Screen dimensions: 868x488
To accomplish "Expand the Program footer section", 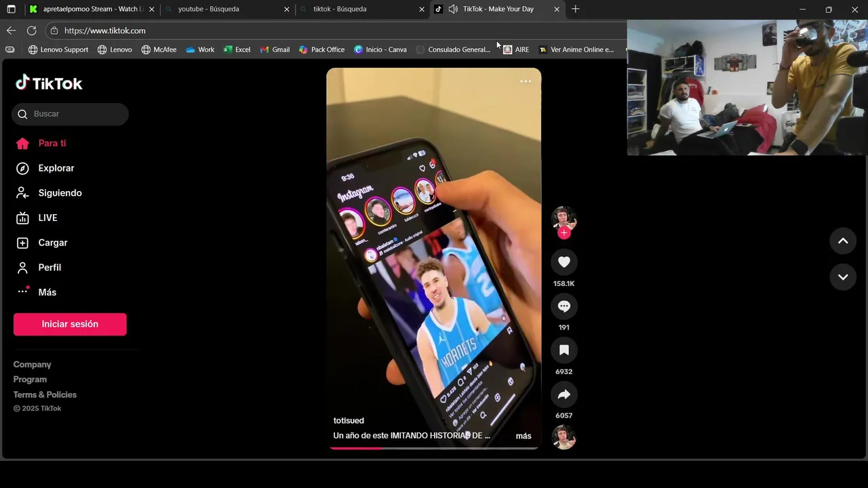I will pos(30,380).
